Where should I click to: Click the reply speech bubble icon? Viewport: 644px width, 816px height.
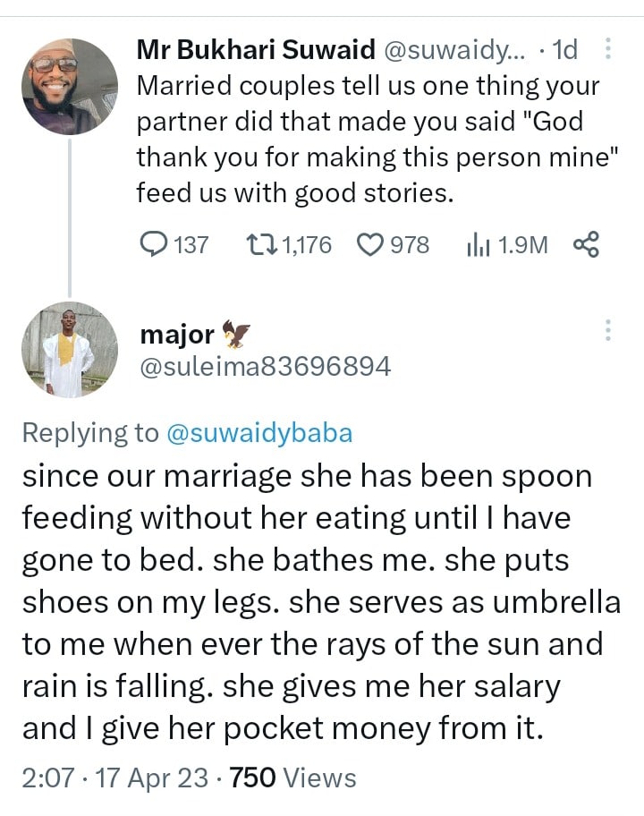click(x=156, y=244)
